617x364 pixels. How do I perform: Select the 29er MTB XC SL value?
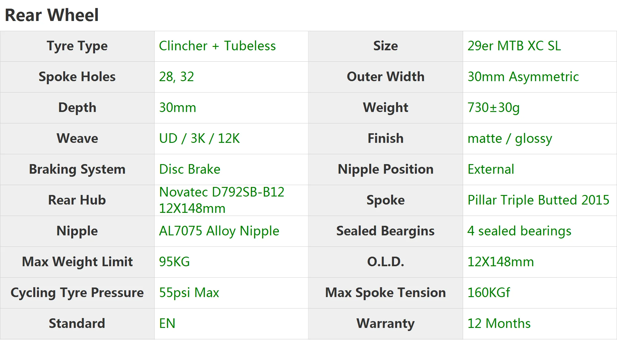tap(514, 46)
